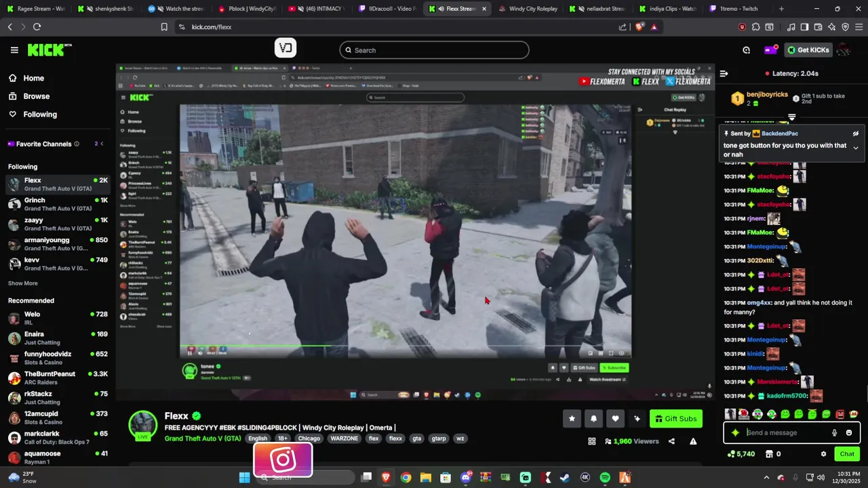The height and width of the screenshot is (488, 868).
Task: Open the channel shop icon
Action: tap(771, 454)
